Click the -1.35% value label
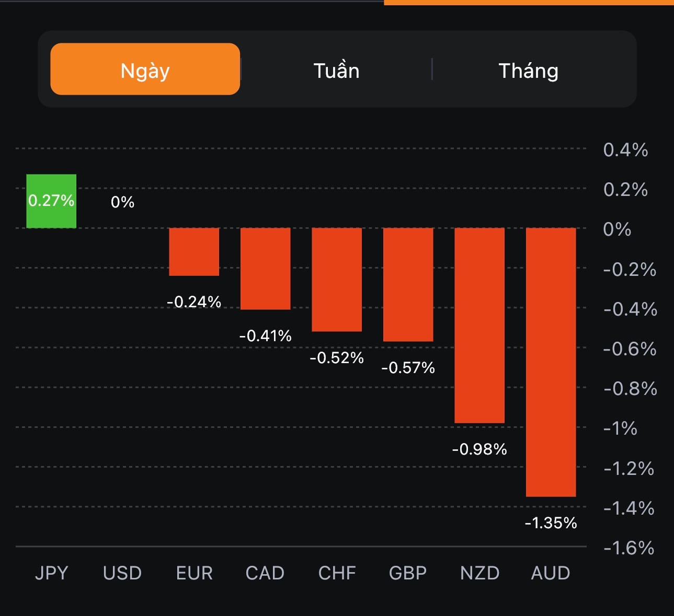The height and width of the screenshot is (616, 674). pyautogui.click(x=551, y=523)
